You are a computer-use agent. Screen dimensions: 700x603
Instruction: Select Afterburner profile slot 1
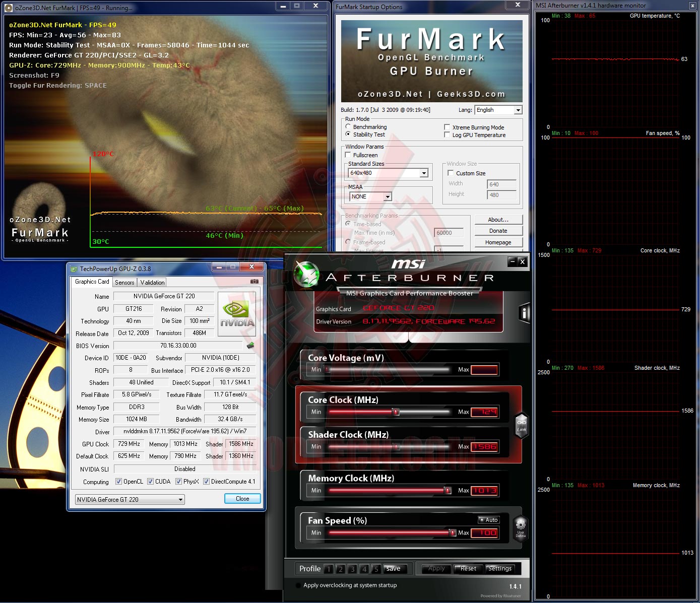[x=329, y=569]
